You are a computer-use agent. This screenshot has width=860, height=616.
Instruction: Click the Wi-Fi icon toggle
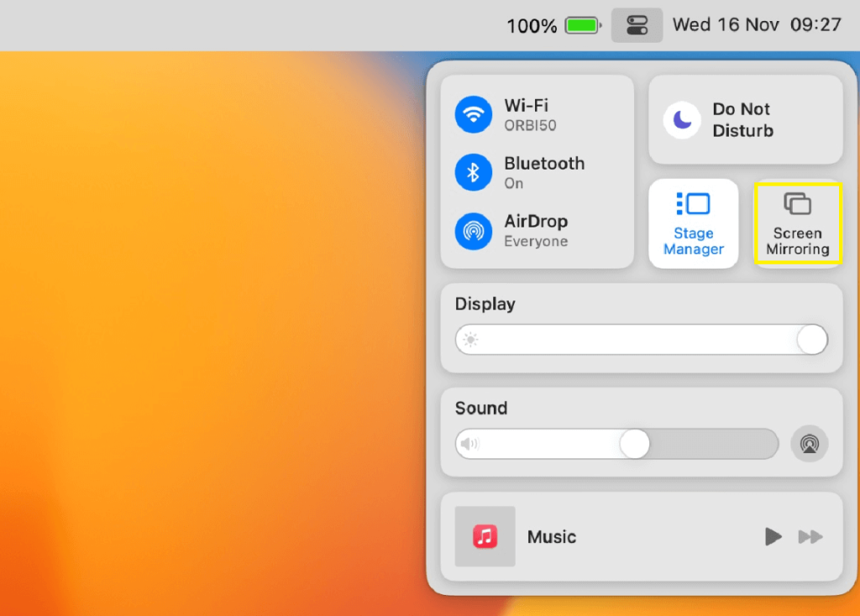(x=474, y=114)
